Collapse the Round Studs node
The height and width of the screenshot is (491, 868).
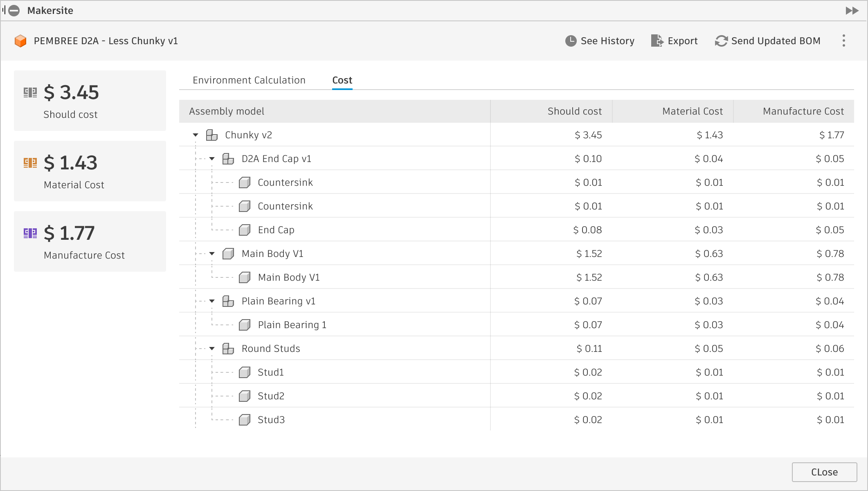(x=212, y=349)
